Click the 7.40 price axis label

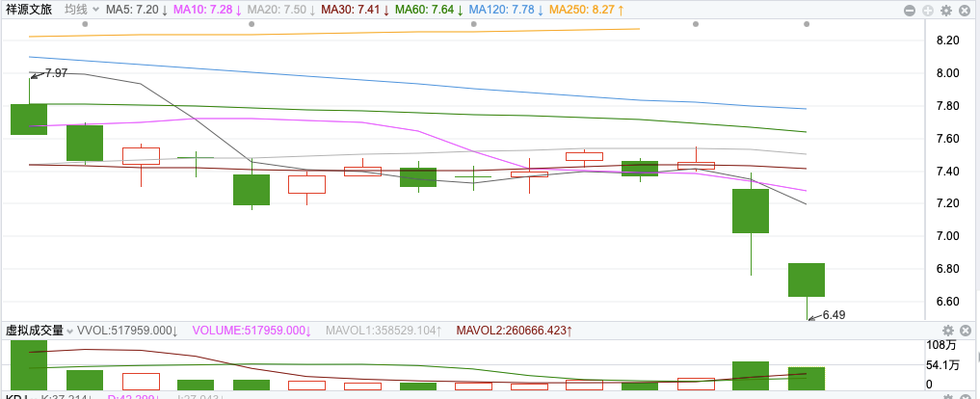(x=948, y=171)
